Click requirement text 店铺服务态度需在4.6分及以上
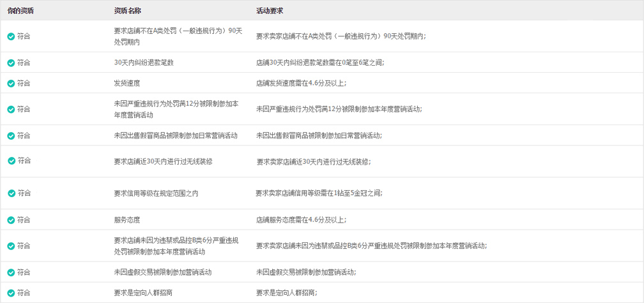Image resolution: width=644 pixels, height=303 pixels. pyautogui.click(x=302, y=220)
